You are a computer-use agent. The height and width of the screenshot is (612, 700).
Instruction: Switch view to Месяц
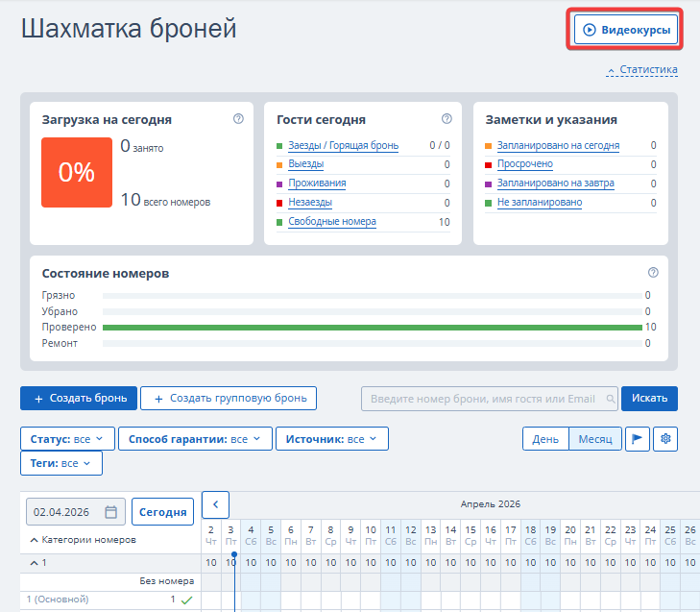coord(594,439)
